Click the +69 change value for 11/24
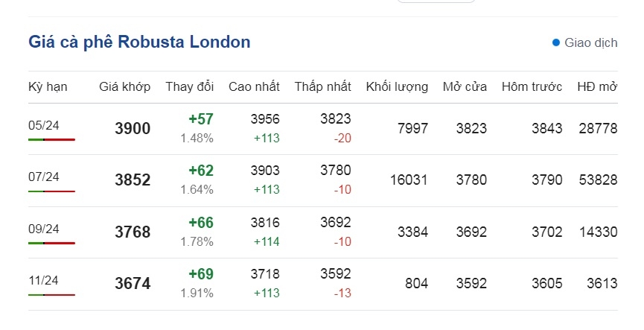The image size is (644, 330). [x=201, y=273]
